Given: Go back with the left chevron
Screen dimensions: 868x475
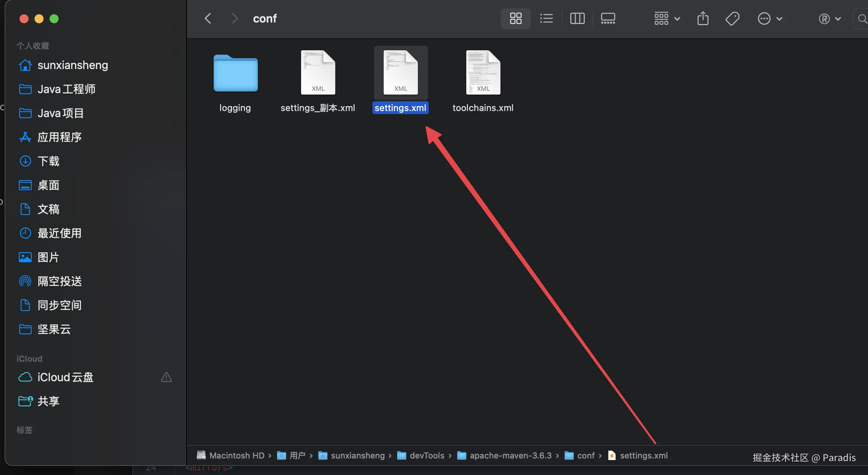Looking at the screenshot, I should [x=208, y=18].
